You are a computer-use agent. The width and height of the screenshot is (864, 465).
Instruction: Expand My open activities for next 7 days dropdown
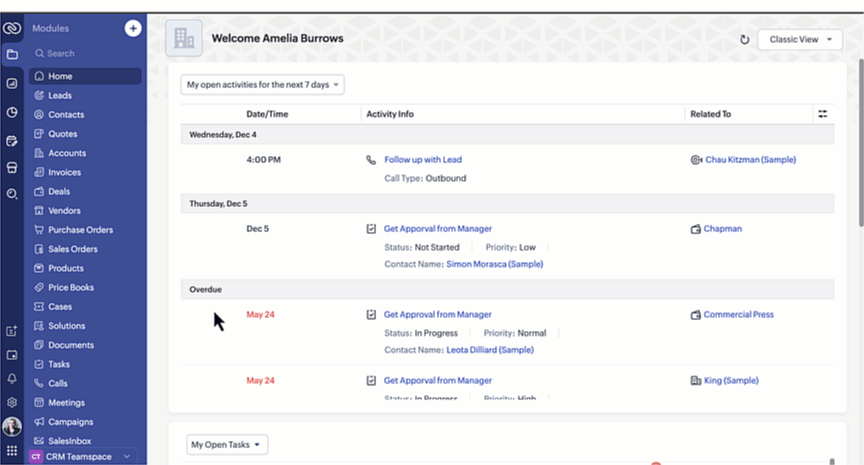[x=262, y=85]
